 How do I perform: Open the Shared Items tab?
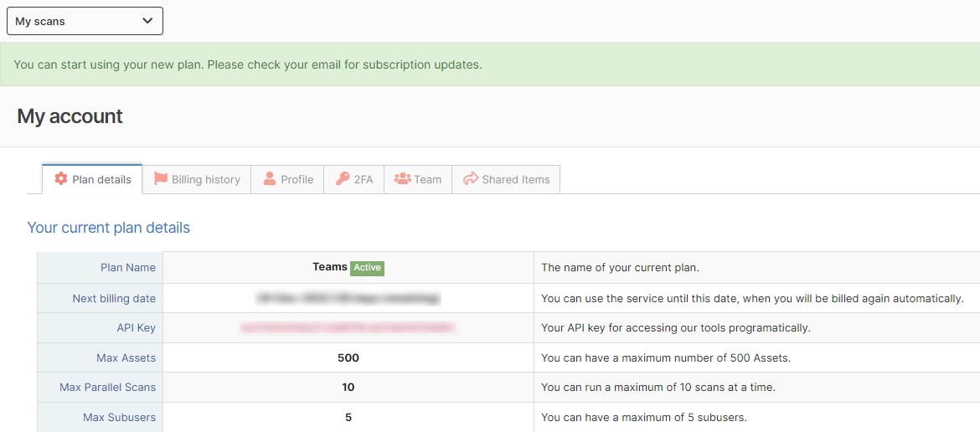coord(515,179)
